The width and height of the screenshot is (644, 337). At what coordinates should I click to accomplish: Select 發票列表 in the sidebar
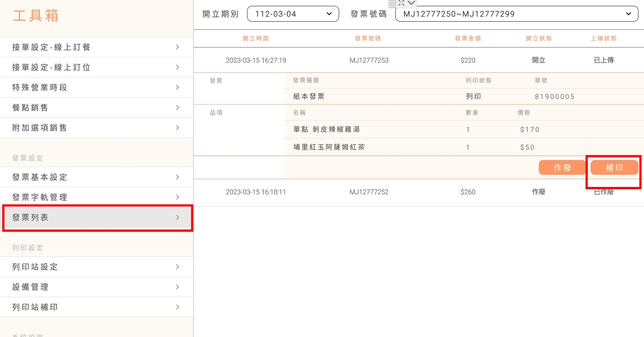tap(96, 218)
